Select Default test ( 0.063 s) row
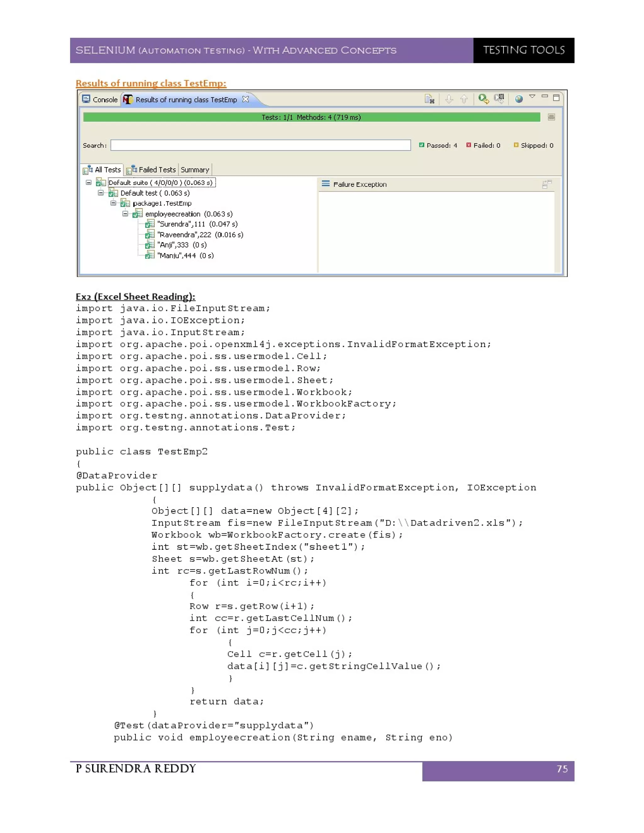The height and width of the screenshot is (833, 644). click(155, 193)
